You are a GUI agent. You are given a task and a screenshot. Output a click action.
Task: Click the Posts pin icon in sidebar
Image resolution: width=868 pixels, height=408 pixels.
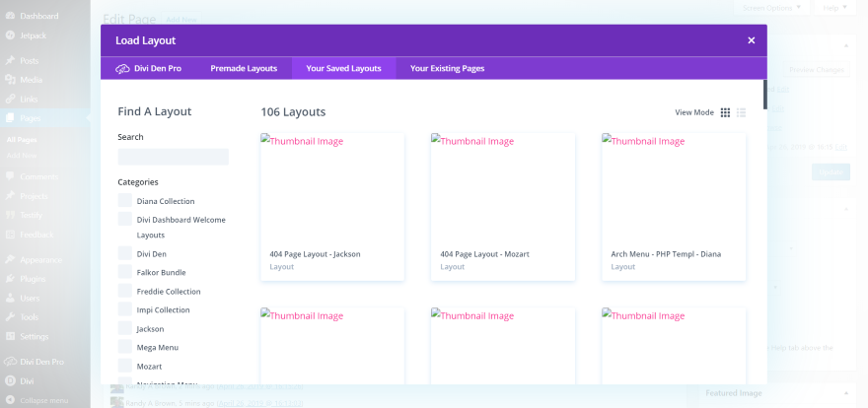(x=10, y=61)
